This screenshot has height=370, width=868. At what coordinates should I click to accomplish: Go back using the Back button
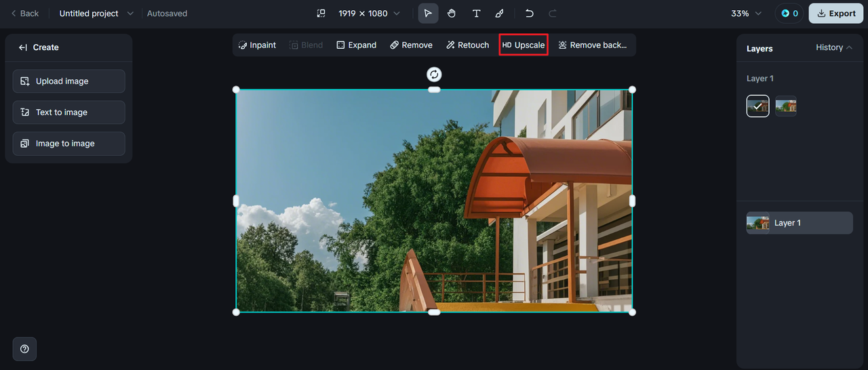24,14
